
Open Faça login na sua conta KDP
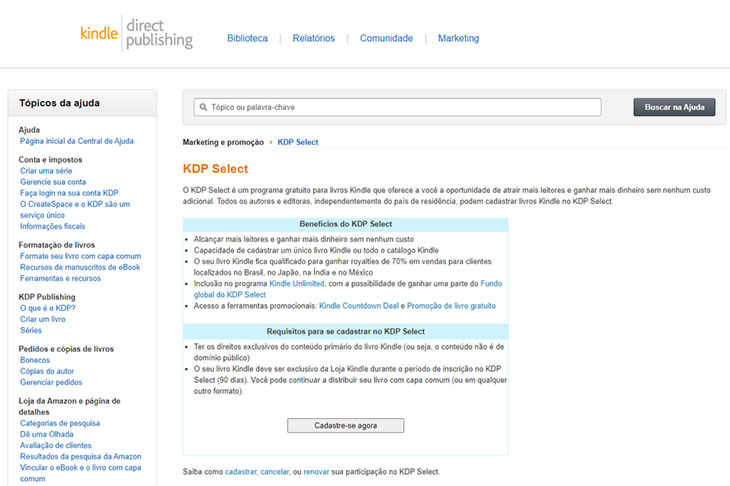point(69,193)
